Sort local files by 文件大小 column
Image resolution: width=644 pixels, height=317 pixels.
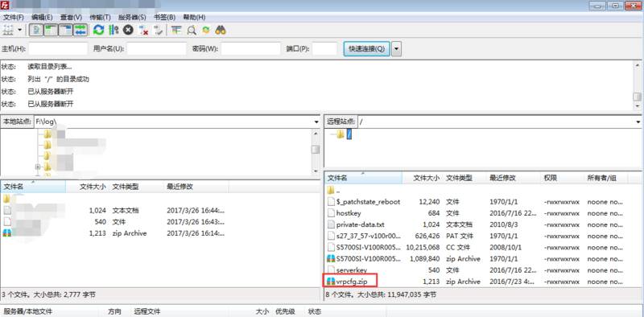tap(88, 187)
